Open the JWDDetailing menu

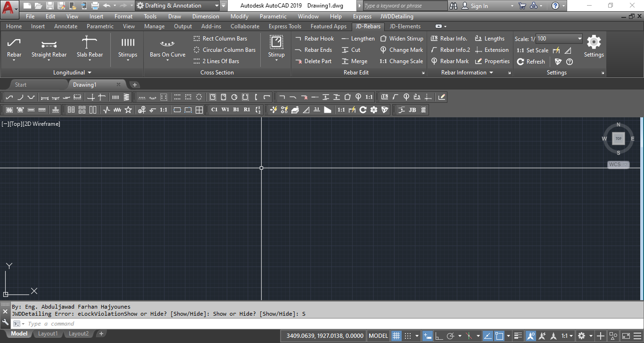click(x=396, y=16)
